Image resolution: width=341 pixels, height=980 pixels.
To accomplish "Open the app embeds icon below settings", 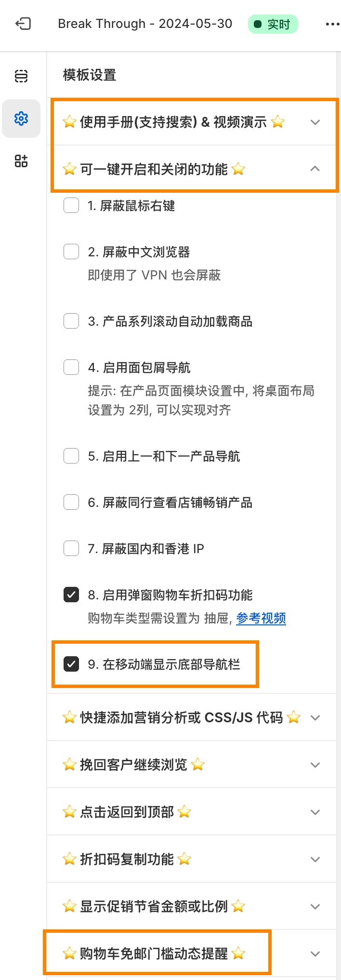I will point(21,161).
